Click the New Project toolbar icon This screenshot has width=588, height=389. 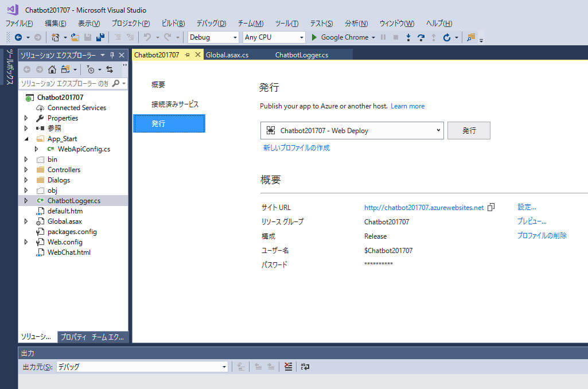click(56, 37)
